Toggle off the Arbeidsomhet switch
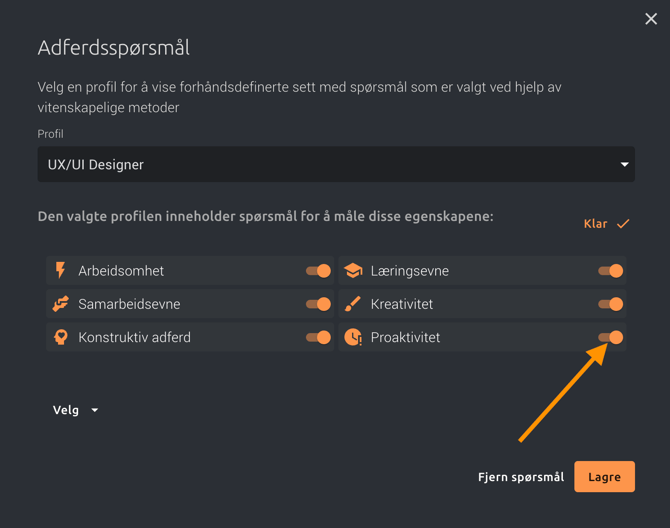 pos(318,271)
